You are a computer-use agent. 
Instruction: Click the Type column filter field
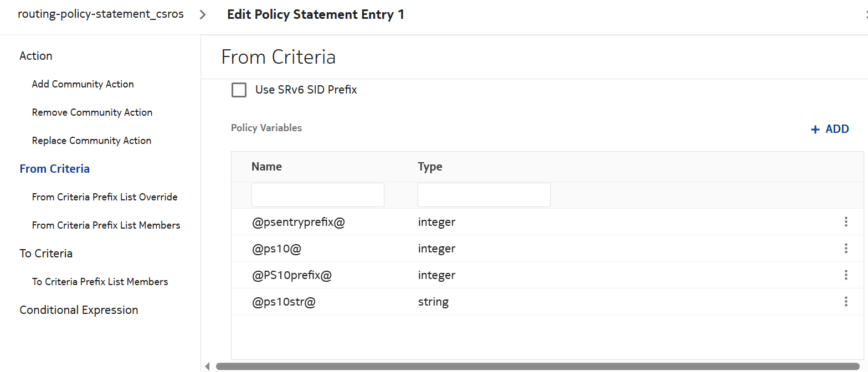coord(484,195)
